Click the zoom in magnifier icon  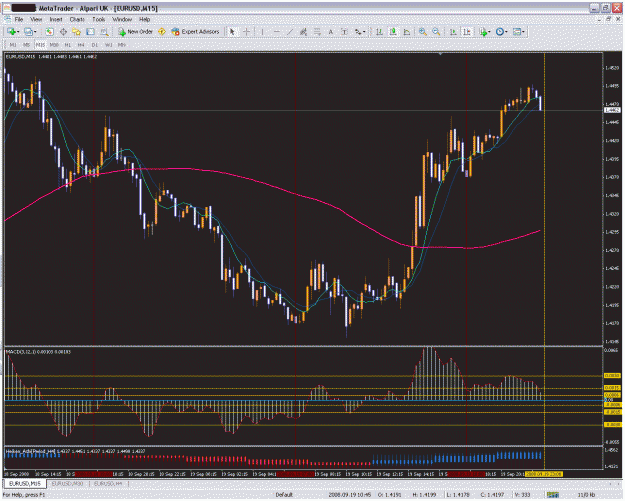(423, 32)
